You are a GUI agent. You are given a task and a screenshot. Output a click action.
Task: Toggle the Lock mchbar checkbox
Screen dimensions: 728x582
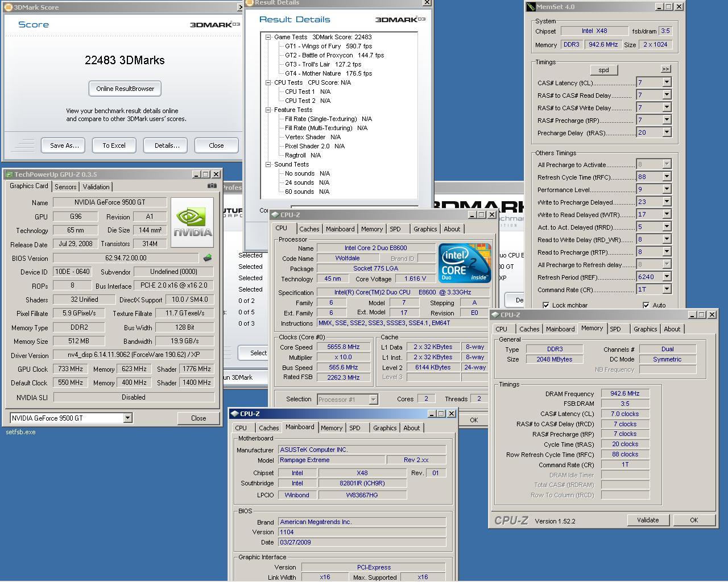(546, 305)
